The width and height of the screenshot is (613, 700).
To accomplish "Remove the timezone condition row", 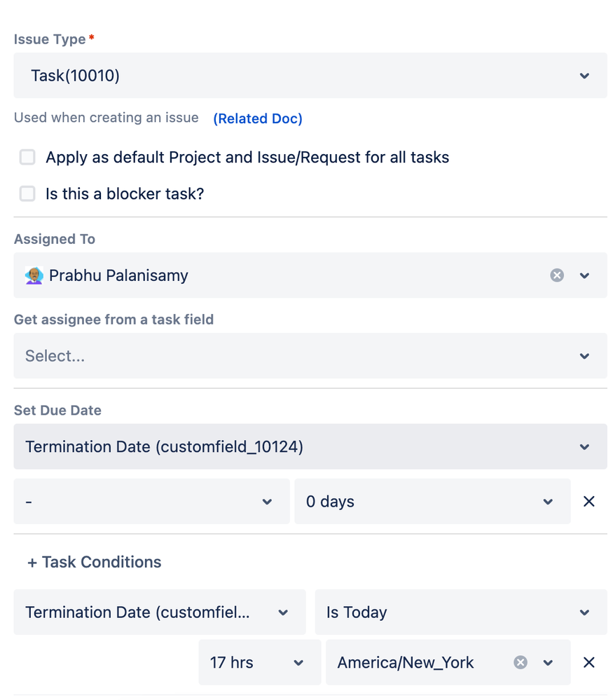I will 588,662.
